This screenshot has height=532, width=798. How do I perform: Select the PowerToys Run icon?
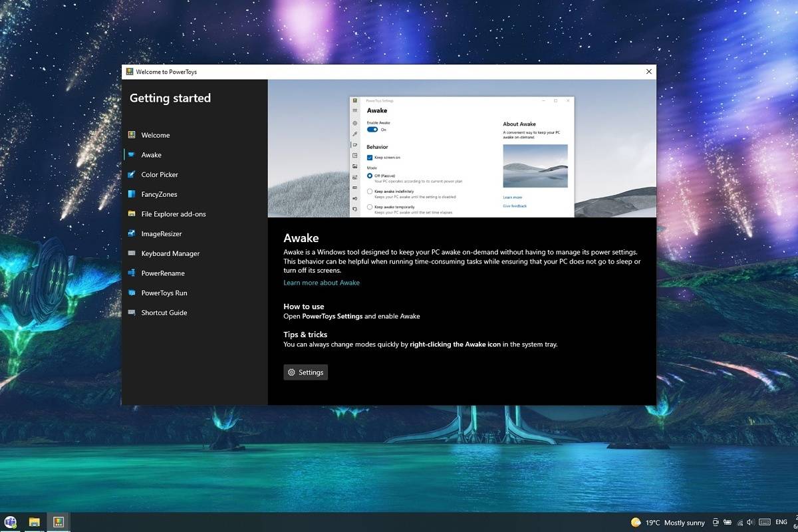[132, 293]
